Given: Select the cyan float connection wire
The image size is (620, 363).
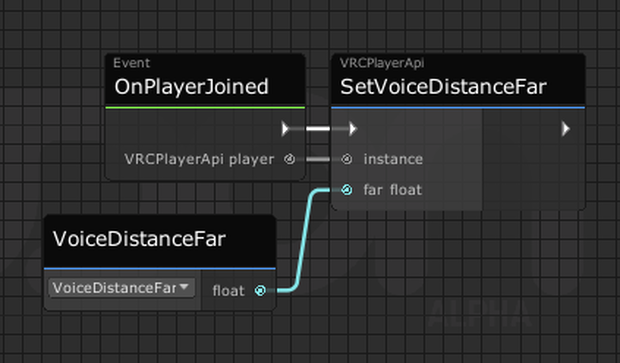Looking at the screenshot, I should point(304,239).
